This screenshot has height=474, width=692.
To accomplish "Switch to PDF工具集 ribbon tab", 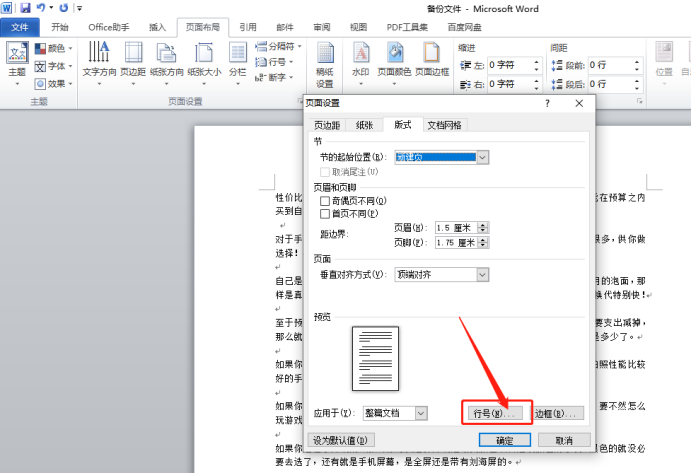I will [407, 27].
